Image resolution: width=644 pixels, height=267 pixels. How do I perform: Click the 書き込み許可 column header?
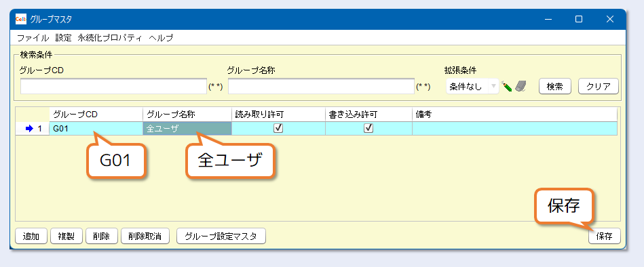pyautogui.click(x=368, y=115)
